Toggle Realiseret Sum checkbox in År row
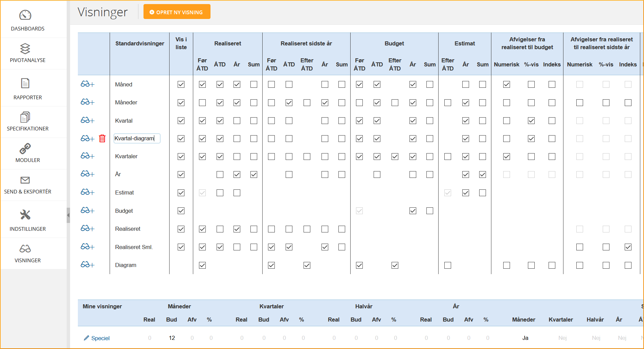644x349 pixels. [x=254, y=174]
